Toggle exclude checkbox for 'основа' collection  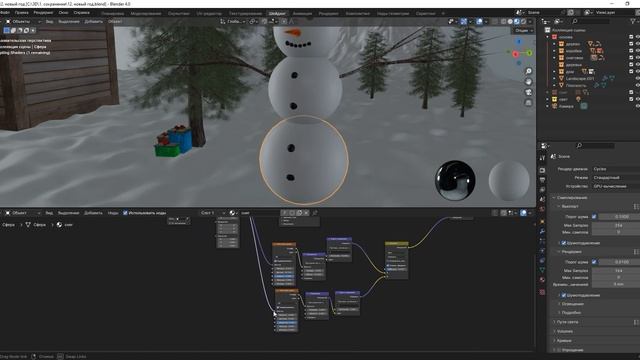631,37
